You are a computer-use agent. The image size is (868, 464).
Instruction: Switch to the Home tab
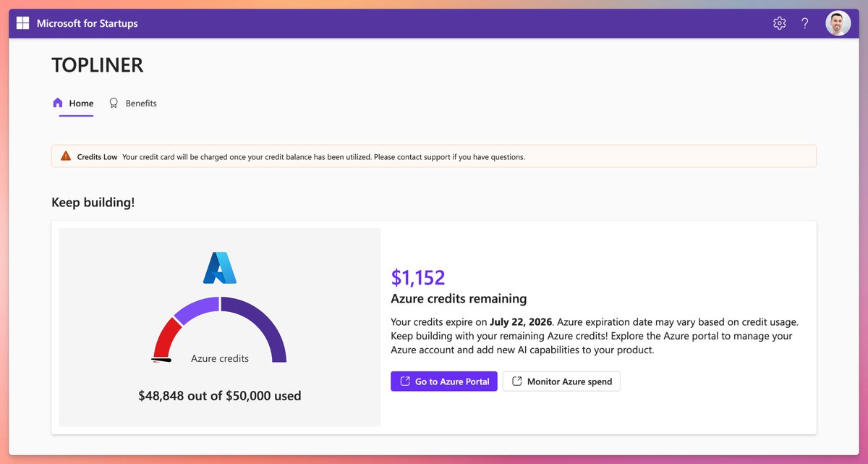pos(73,104)
